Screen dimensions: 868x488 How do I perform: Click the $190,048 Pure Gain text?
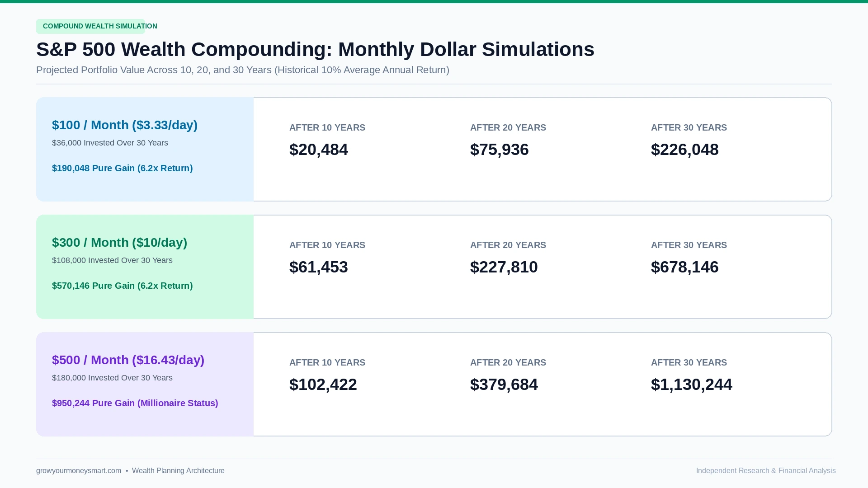pyautogui.click(x=122, y=168)
